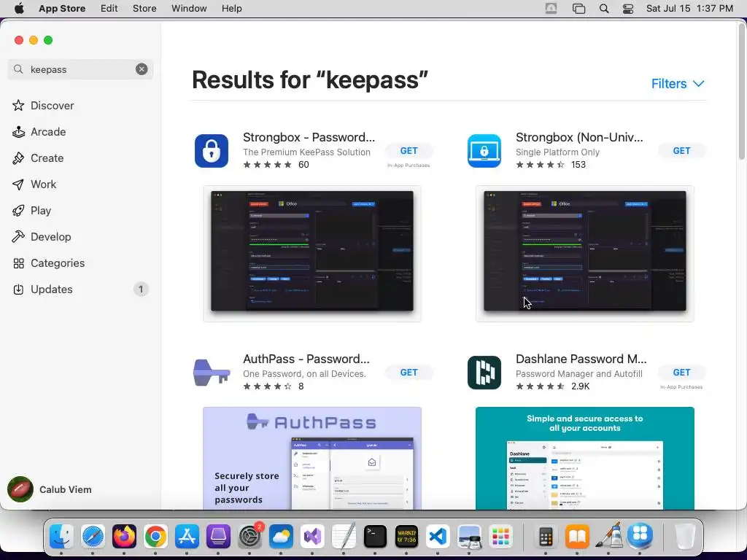
Task: Get Strongbox (Non-Univ... app
Action: pyautogui.click(x=682, y=150)
